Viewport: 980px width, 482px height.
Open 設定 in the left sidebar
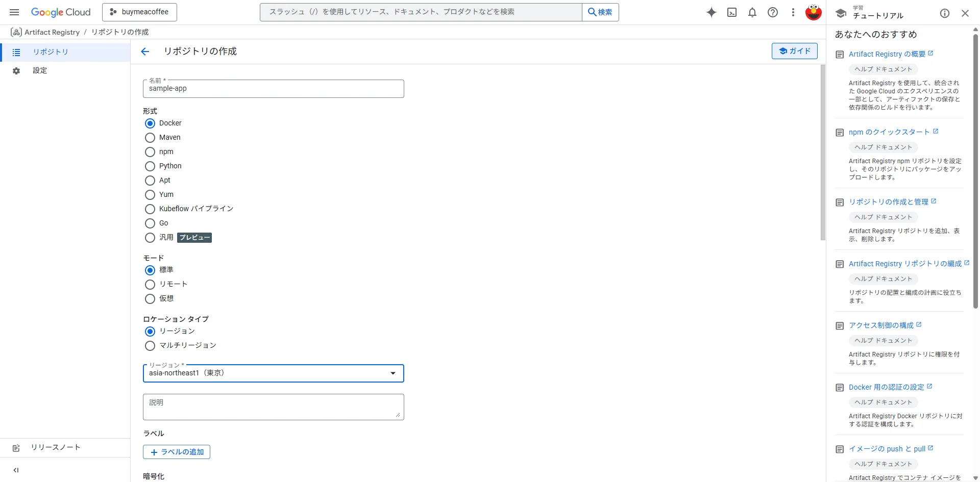40,71
